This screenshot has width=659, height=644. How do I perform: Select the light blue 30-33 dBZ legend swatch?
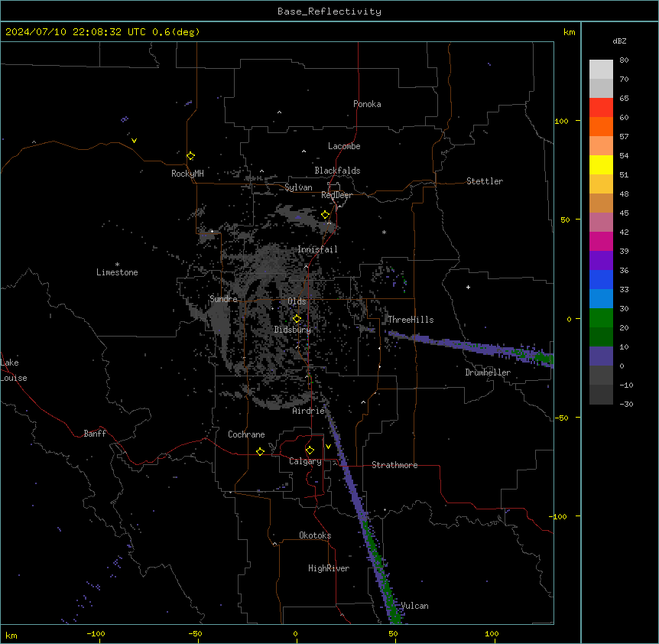click(x=601, y=298)
